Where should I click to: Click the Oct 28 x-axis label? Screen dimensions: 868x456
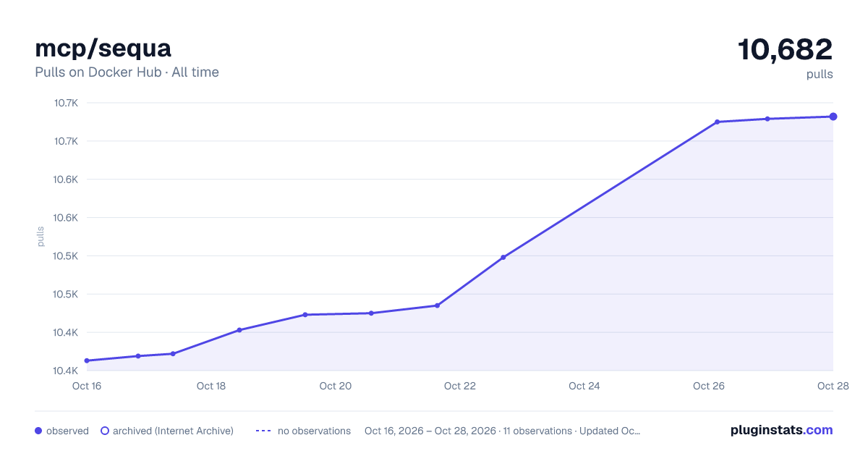[x=832, y=386]
